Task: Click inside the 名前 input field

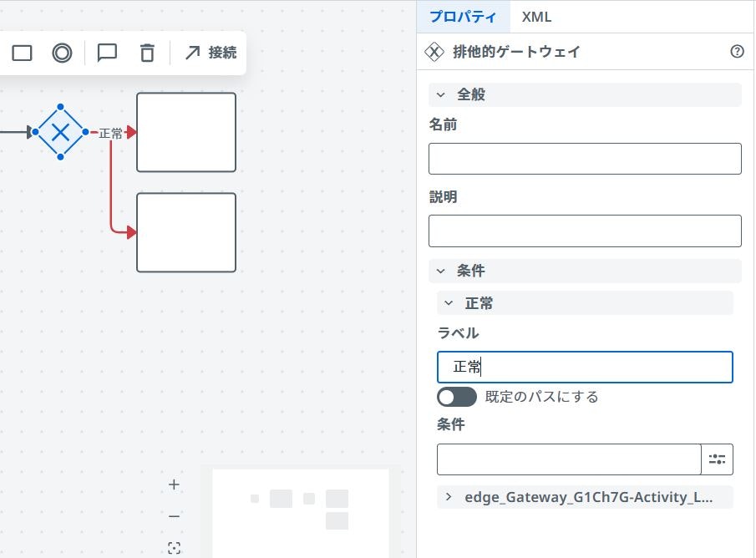Action: pos(584,159)
